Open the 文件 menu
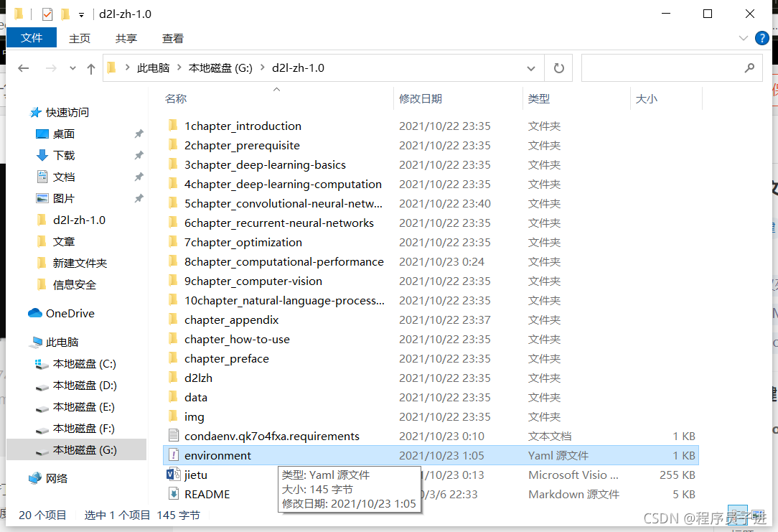The width and height of the screenshot is (778, 532). point(31,38)
